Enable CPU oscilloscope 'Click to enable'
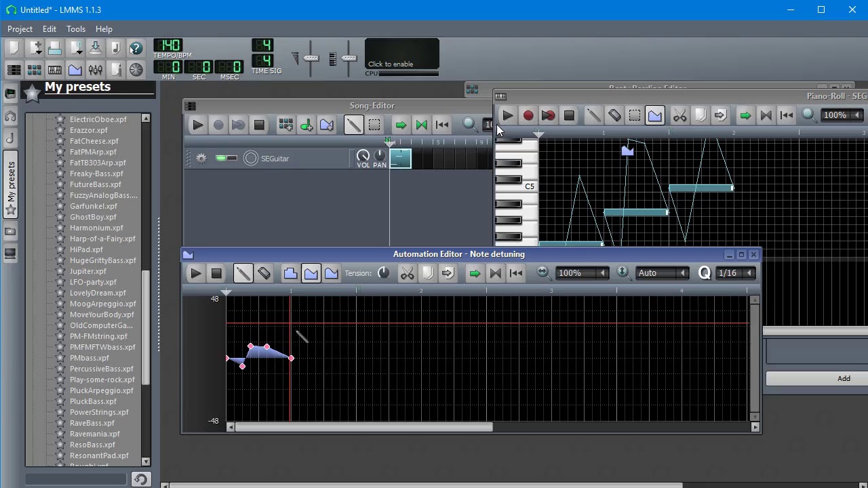This screenshot has width=868, height=488. click(x=401, y=55)
